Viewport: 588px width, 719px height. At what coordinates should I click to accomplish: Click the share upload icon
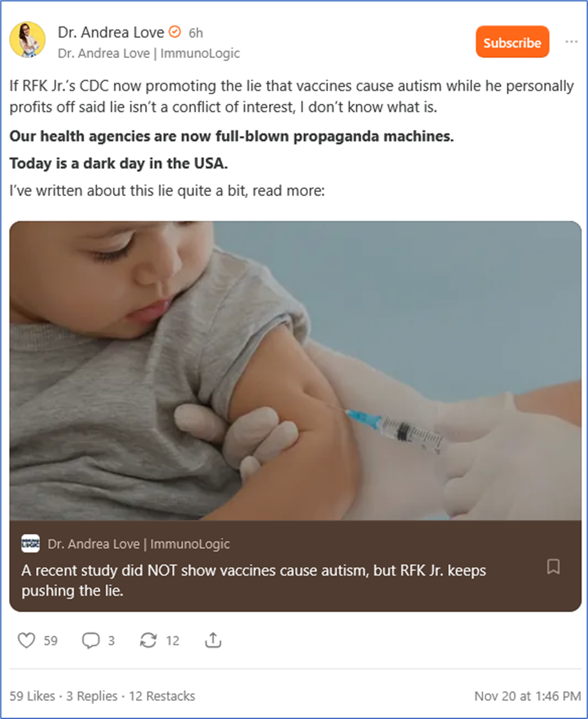coord(213,640)
